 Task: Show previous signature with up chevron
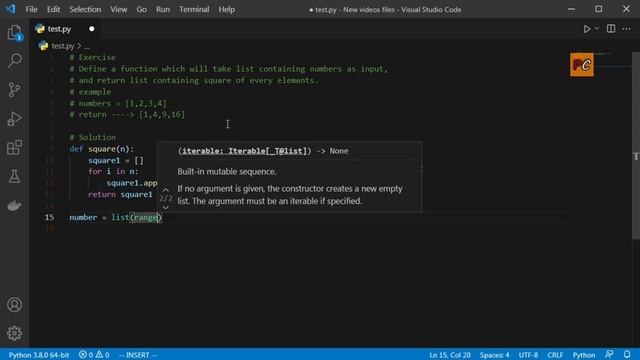tap(165, 190)
